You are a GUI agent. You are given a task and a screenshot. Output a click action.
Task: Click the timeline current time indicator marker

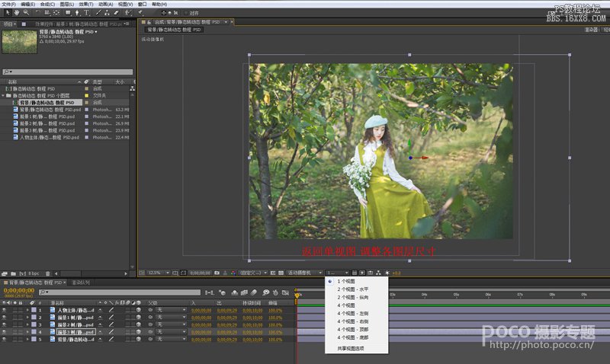297,295
